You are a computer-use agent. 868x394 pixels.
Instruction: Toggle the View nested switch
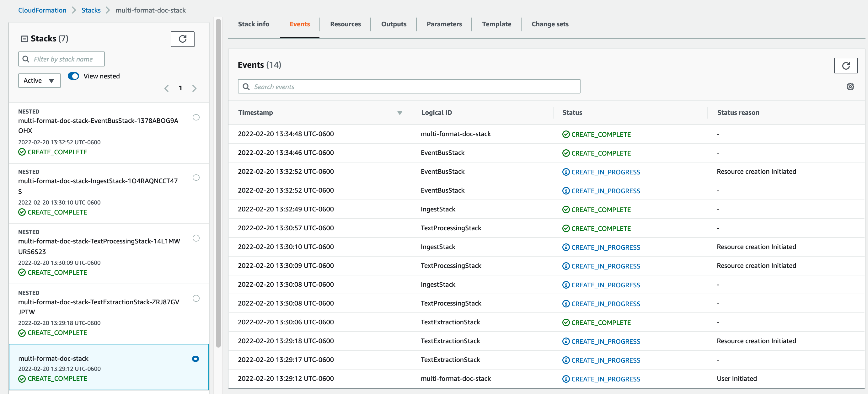(x=73, y=76)
